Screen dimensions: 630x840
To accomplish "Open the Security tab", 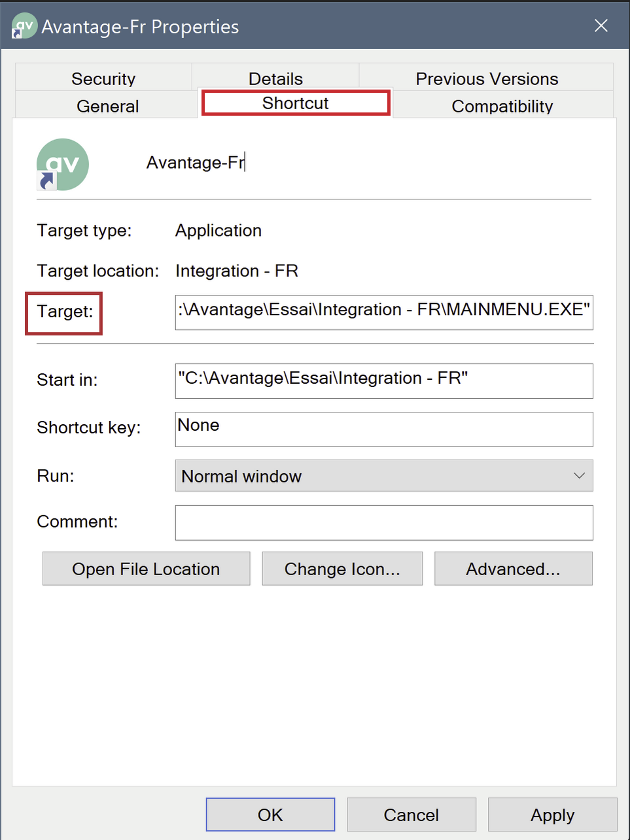I will tap(103, 78).
